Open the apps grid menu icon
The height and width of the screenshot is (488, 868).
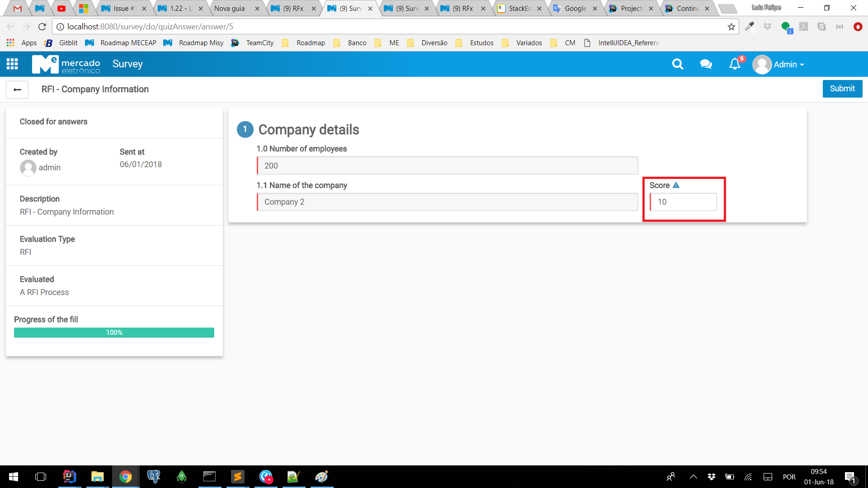[12, 64]
